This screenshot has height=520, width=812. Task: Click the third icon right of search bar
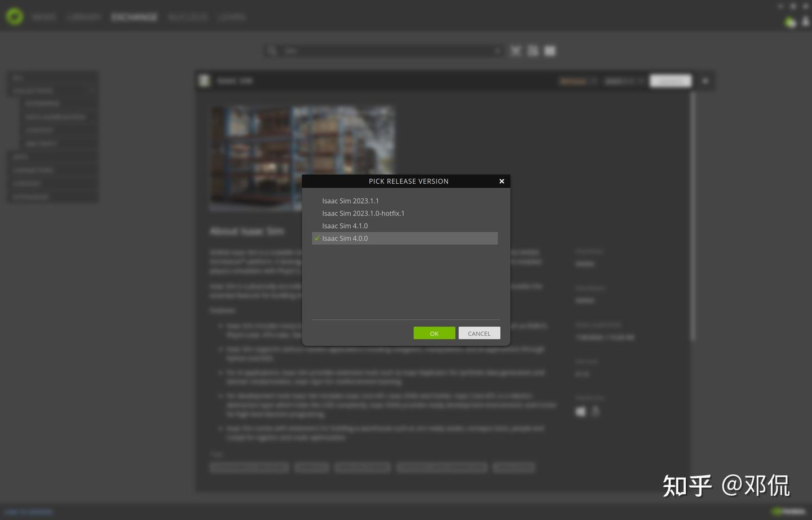[x=550, y=51]
